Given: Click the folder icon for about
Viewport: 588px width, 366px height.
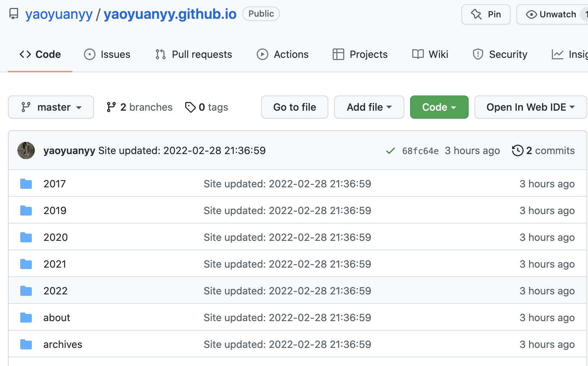Looking at the screenshot, I should click(x=26, y=318).
